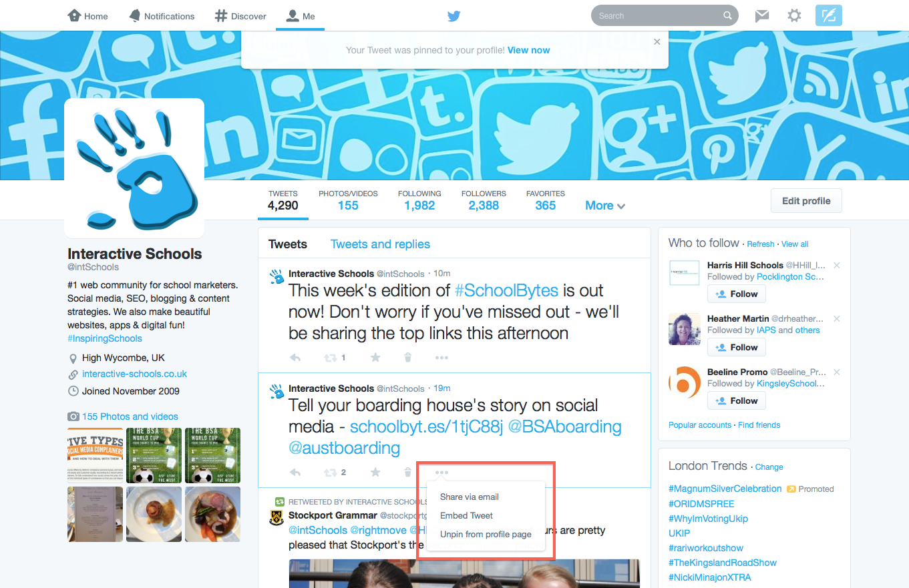
Task: Open the Followers list of 2,388
Action: coord(484,200)
